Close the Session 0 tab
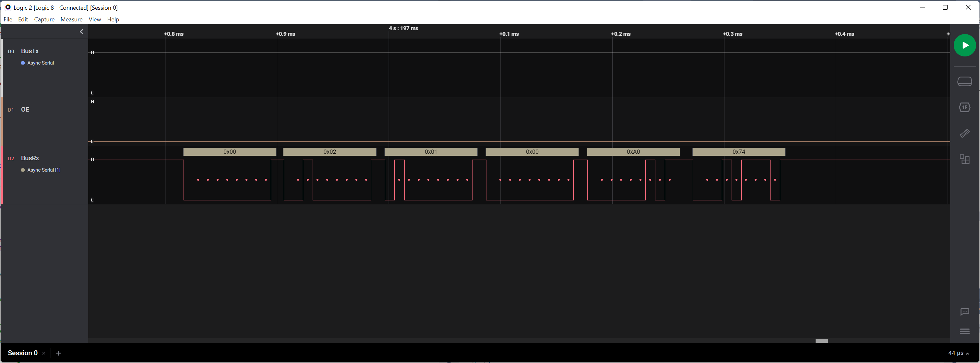This screenshot has height=363, width=980. [44, 353]
